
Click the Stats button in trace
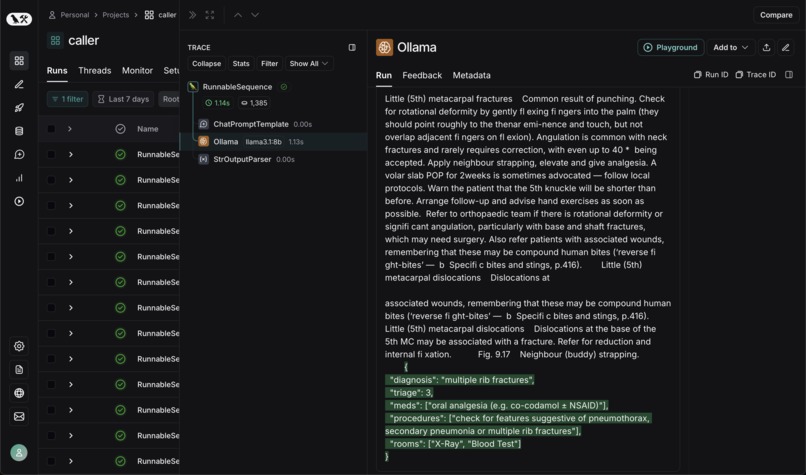coord(241,64)
